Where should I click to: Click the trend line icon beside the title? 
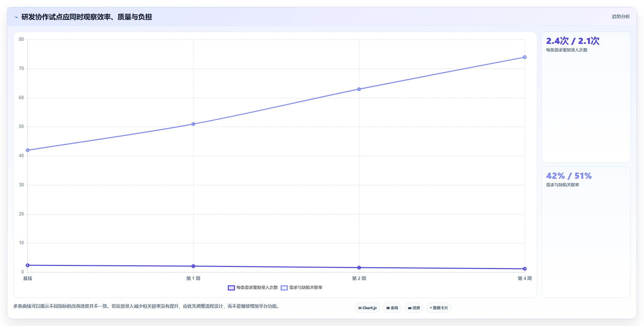(16, 17)
